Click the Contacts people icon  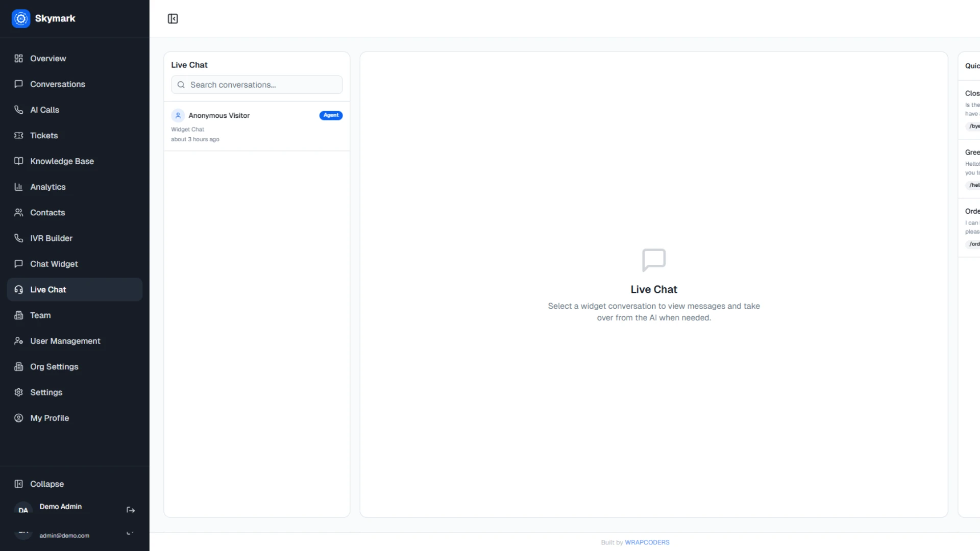click(19, 213)
